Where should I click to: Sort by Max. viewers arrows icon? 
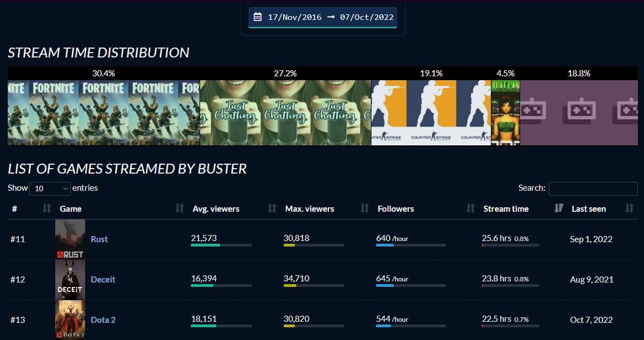(x=364, y=208)
